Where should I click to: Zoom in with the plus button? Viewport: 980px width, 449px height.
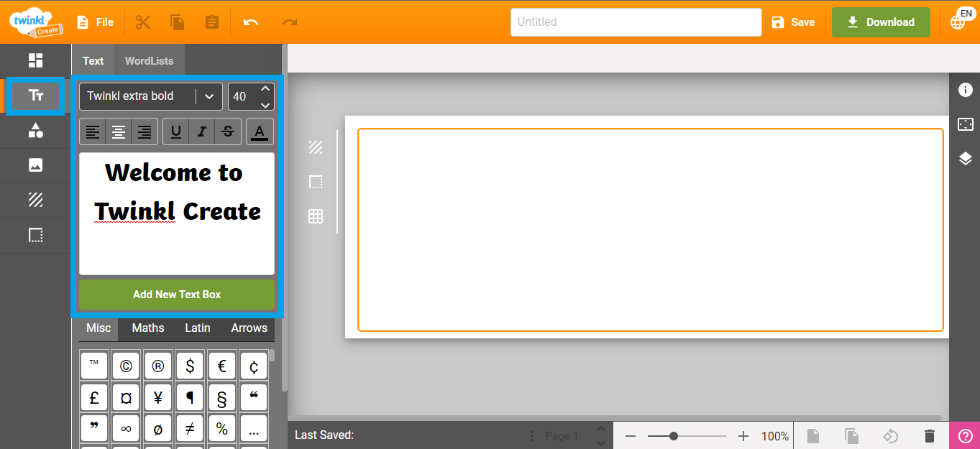[743, 436]
